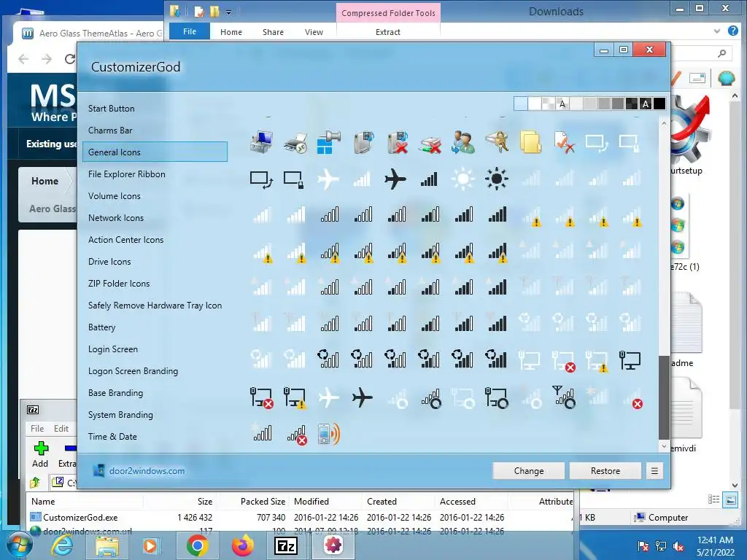Select General Icons in sidebar

[155, 152]
